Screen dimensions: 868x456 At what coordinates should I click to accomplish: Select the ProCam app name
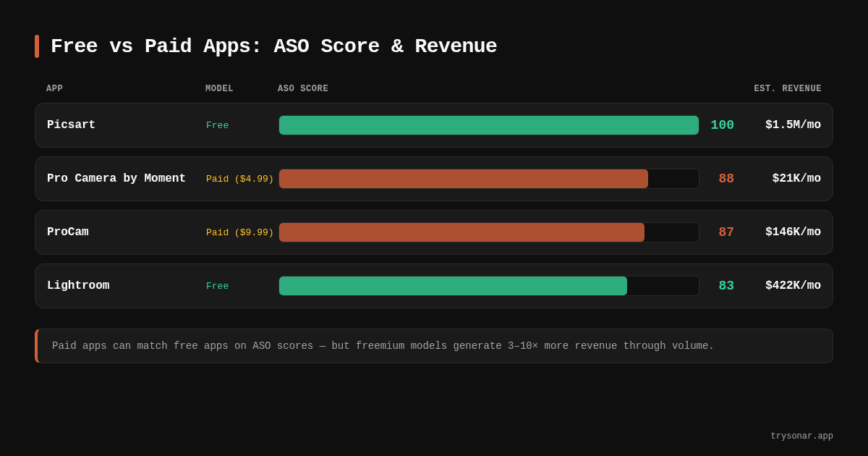(x=68, y=232)
